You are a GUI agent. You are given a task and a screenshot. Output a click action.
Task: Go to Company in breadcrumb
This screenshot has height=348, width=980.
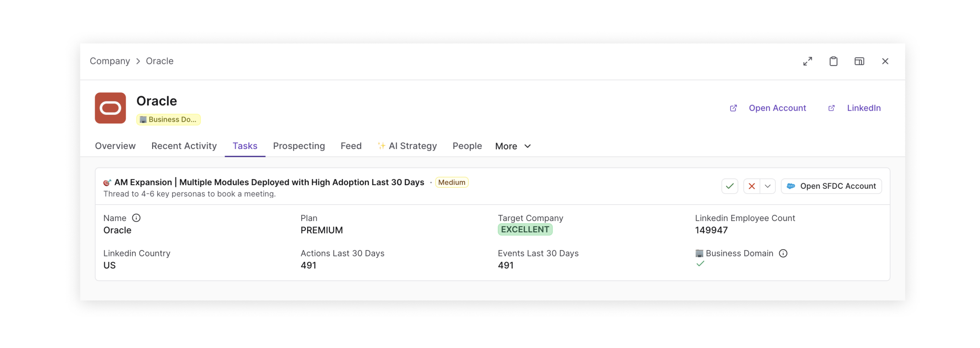(110, 61)
